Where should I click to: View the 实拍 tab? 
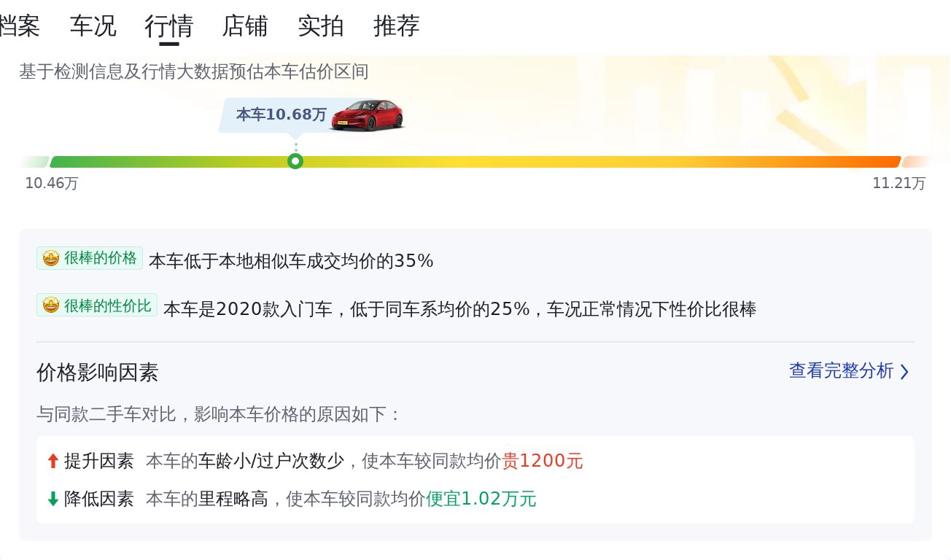point(320,26)
